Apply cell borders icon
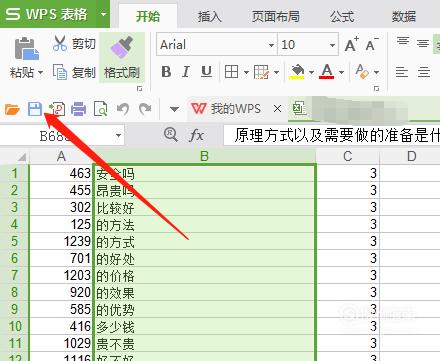 tap(231, 72)
